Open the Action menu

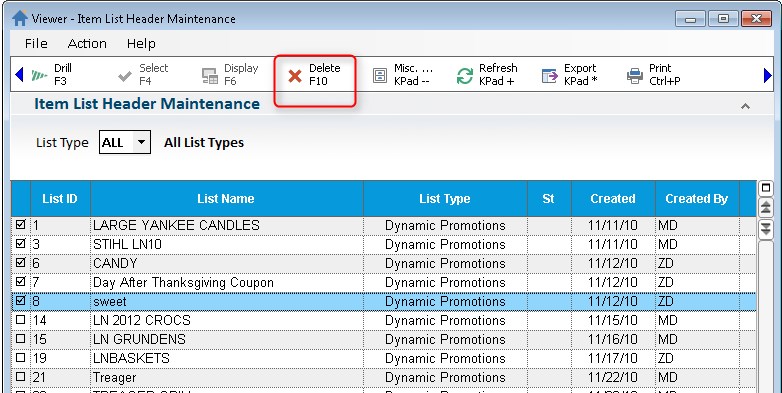(x=87, y=43)
